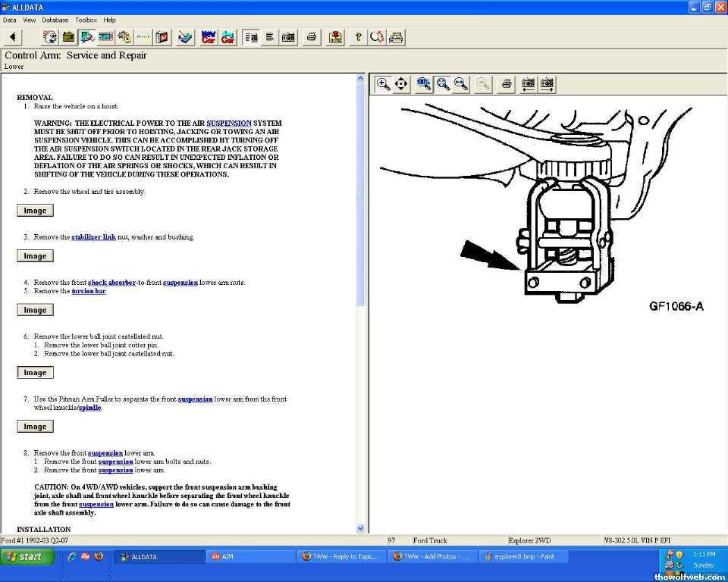Viewport: 728px width, 582px height.
Task: Click the text pane scrollbar down arrow
Action: coord(360,528)
